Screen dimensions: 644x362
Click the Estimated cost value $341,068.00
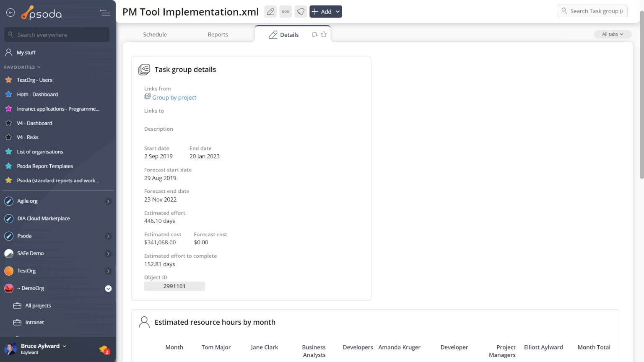[160, 242]
